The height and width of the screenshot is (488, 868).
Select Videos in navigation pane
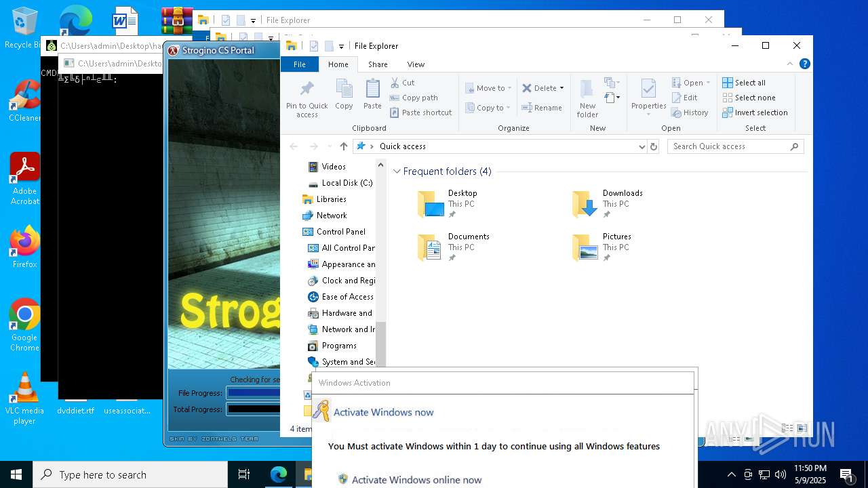[334, 167]
